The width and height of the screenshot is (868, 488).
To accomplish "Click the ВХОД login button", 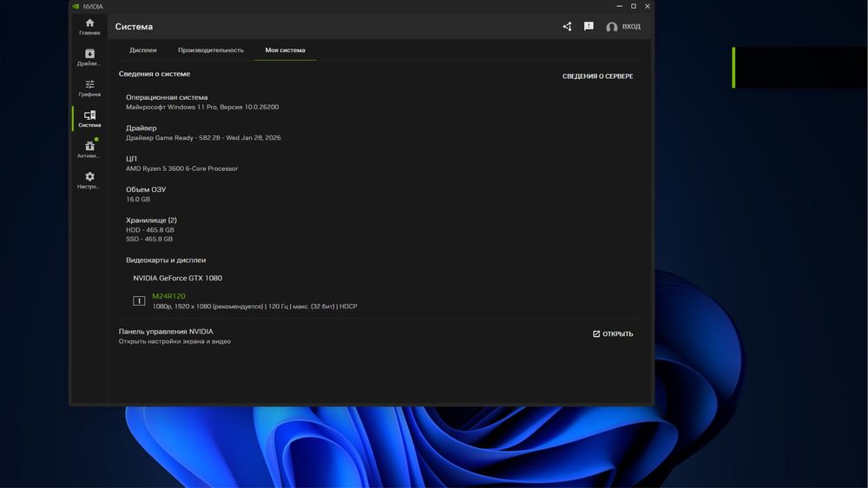I will pos(631,27).
